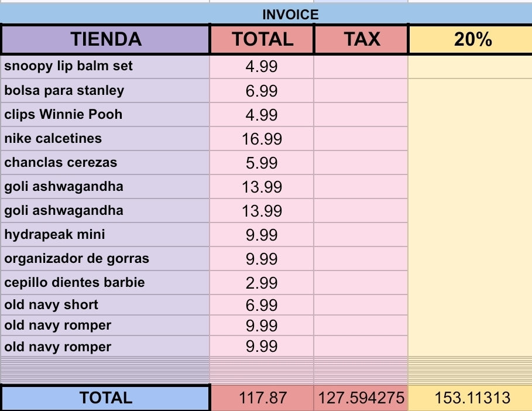
Task: Select the cepillo dientes barbie cell
Action: pyautogui.click(x=105, y=282)
